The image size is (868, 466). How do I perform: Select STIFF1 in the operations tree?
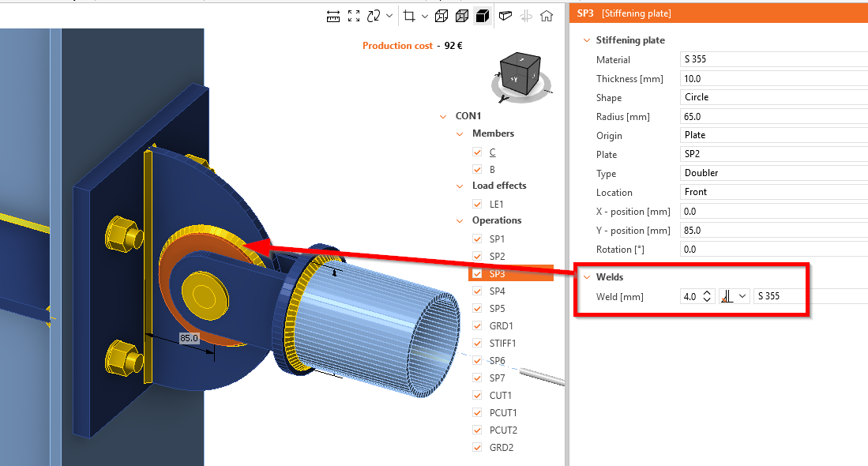[502, 343]
